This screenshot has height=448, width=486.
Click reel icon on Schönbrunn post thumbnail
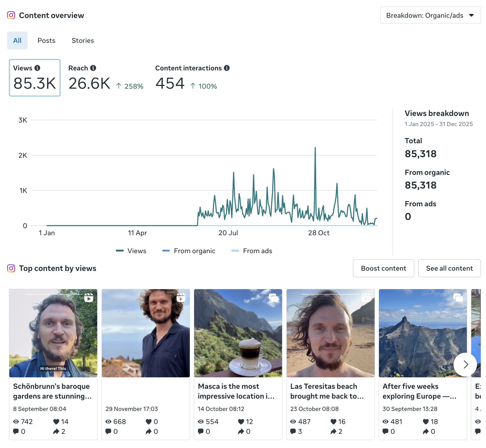[x=88, y=297]
